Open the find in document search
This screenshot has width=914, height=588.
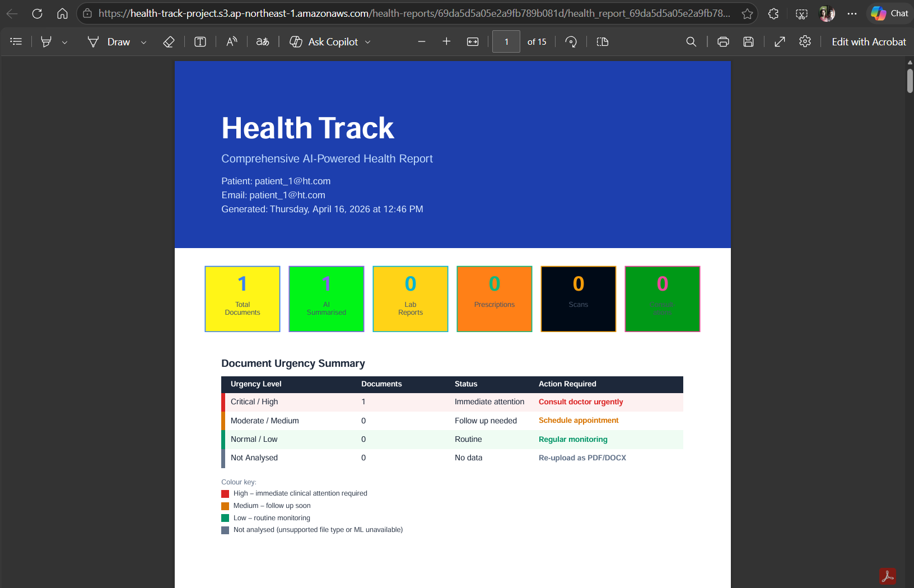coord(691,41)
